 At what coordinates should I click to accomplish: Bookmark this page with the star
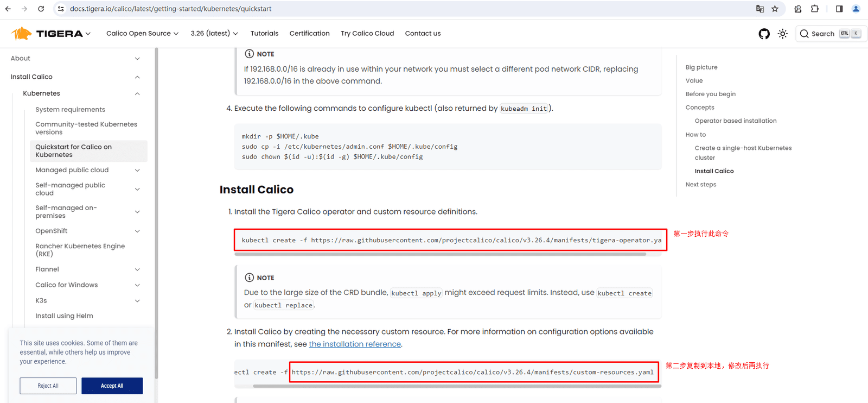coord(775,9)
